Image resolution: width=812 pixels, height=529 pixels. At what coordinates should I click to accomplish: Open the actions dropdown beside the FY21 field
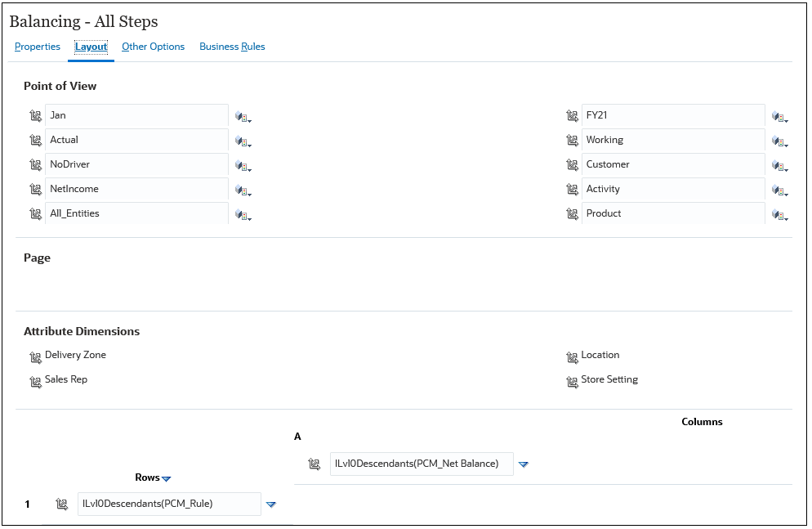[x=780, y=117]
